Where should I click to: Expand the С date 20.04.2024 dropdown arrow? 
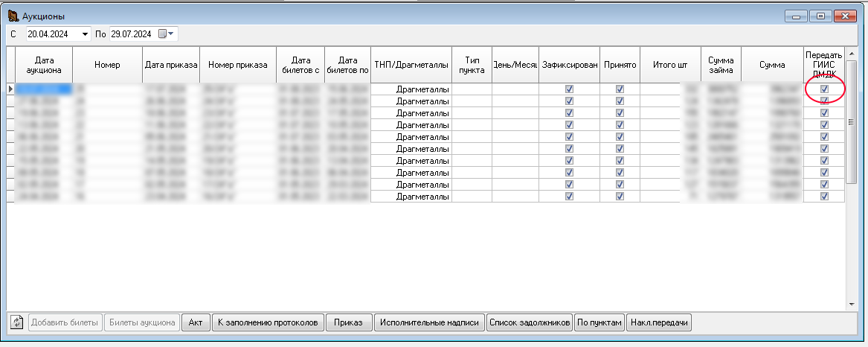86,34
